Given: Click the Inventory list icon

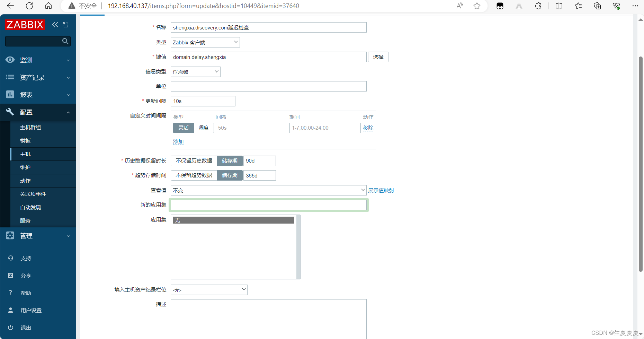Looking at the screenshot, I should 10,77.
